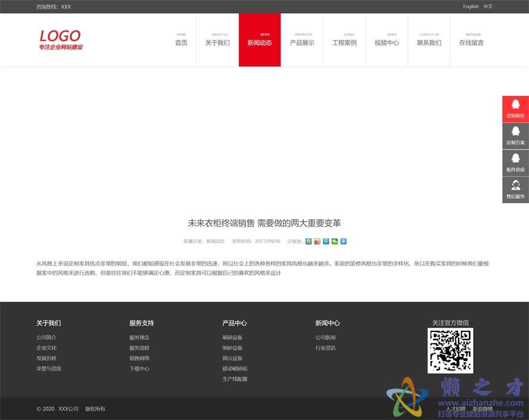Navigate to 在线留言 message page
Screen dimensions: 529x420
(471, 40)
